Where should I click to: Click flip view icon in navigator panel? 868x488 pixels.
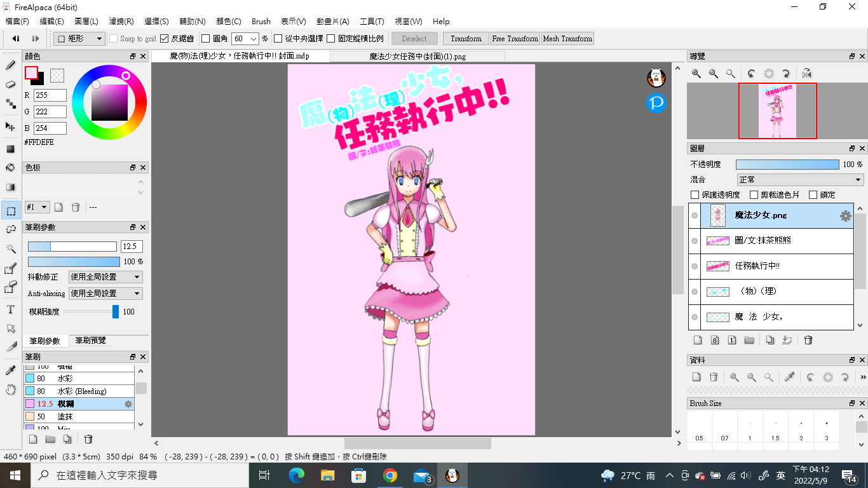click(806, 74)
